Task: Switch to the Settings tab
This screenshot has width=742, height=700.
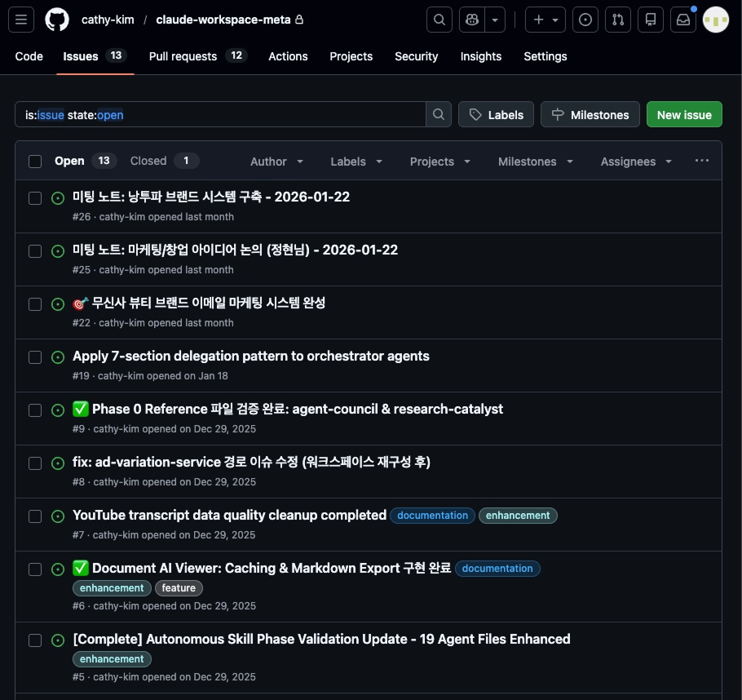Action: [545, 56]
